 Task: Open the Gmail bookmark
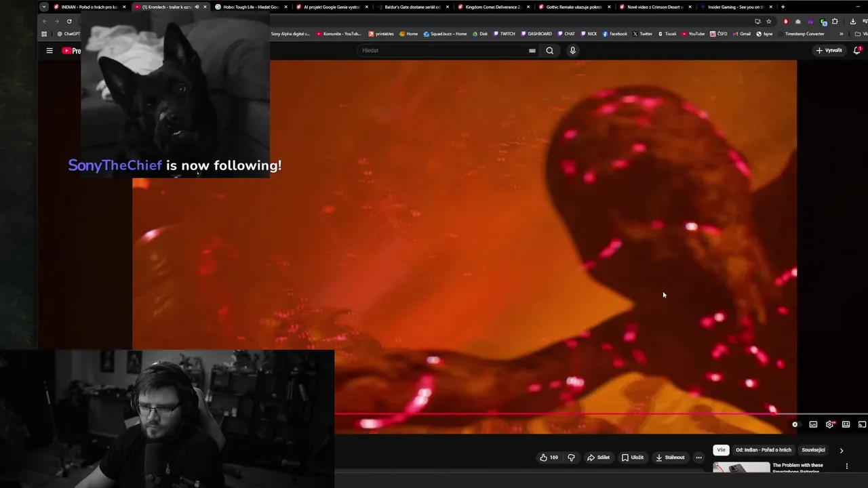click(742, 34)
